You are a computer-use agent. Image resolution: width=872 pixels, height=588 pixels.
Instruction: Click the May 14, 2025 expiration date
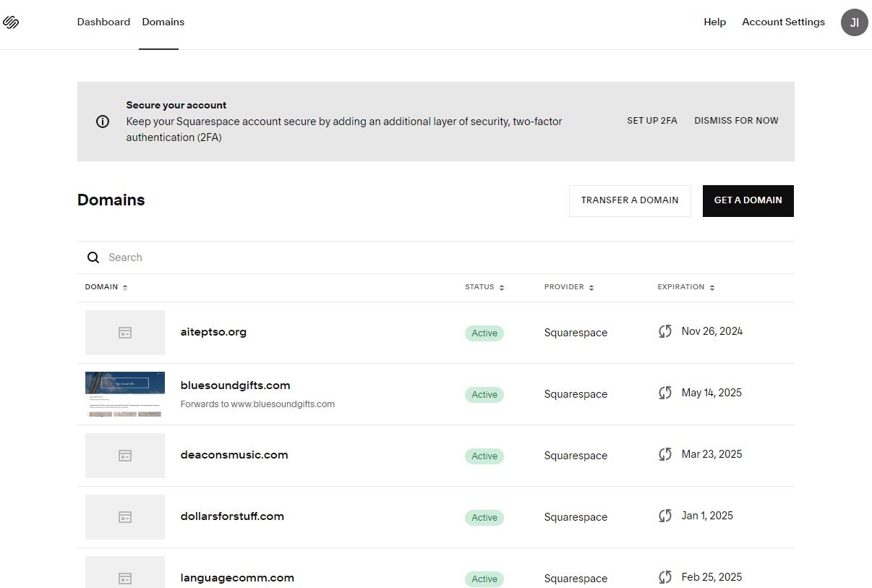point(711,393)
